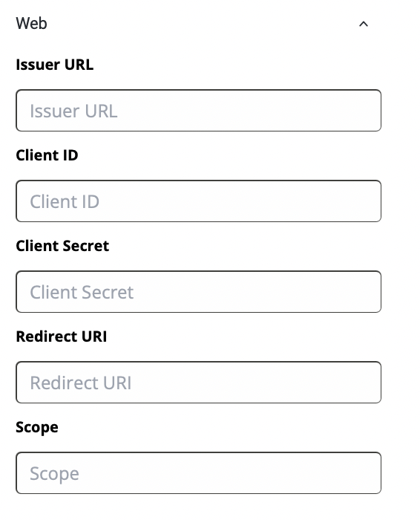Image resolution: width=420 pixels, height=520 pixels.
Task: Click the bold Client Secret label
Action: coord(62,246)
